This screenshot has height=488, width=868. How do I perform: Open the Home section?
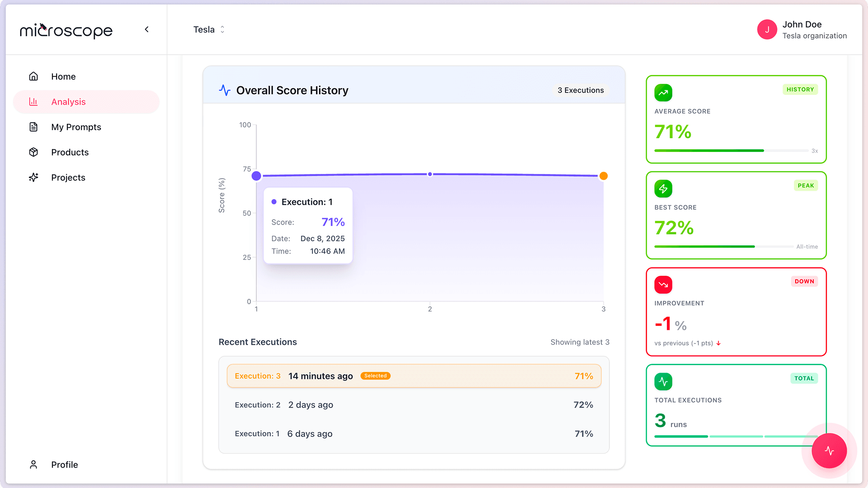63,76
